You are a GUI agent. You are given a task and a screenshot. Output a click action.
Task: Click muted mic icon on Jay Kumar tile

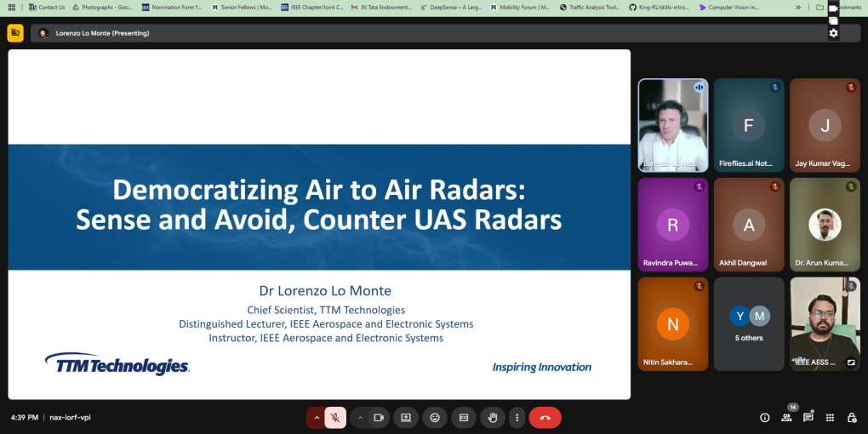click(x=851, y=88)
